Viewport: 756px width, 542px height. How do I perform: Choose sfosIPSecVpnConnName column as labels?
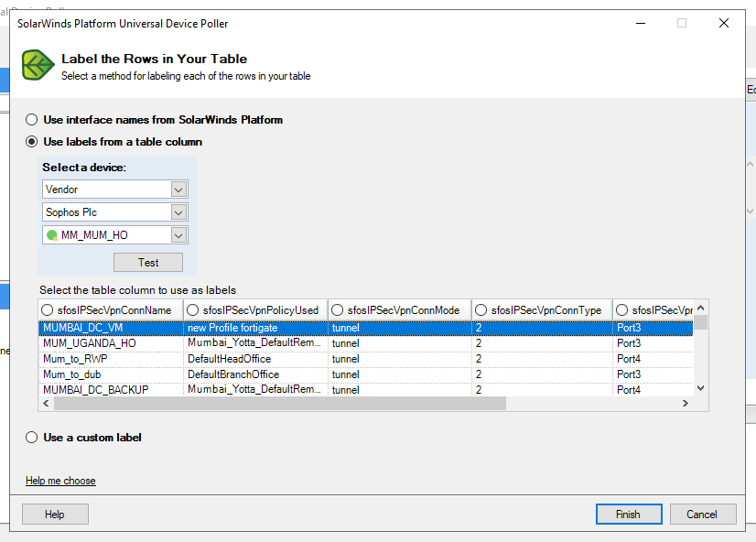[x=48, y=310]
